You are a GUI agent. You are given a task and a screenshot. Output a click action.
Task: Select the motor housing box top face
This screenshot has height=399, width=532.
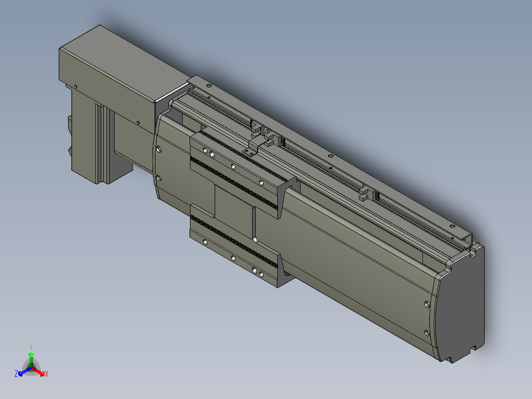pyautogui.click(x=125, y=63)
